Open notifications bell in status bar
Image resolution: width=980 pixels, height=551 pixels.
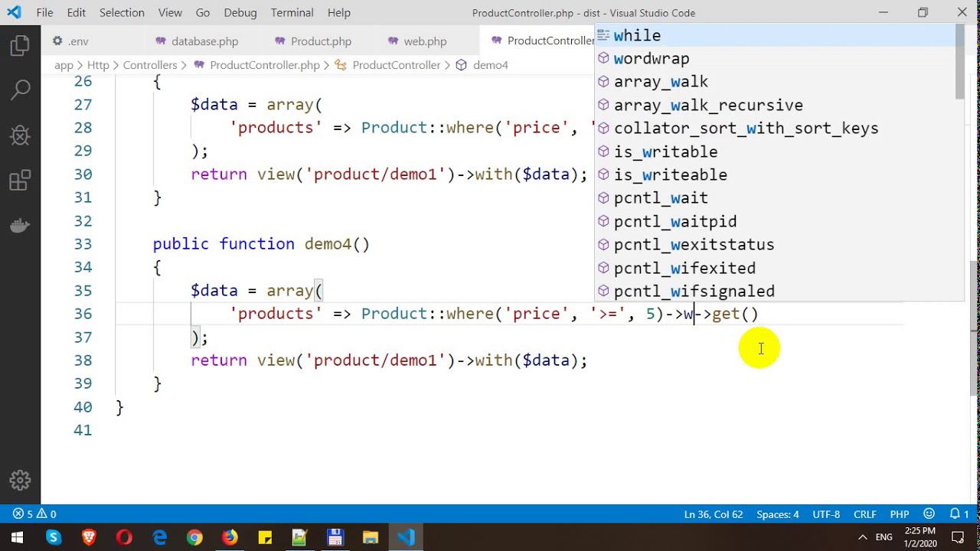959,514
